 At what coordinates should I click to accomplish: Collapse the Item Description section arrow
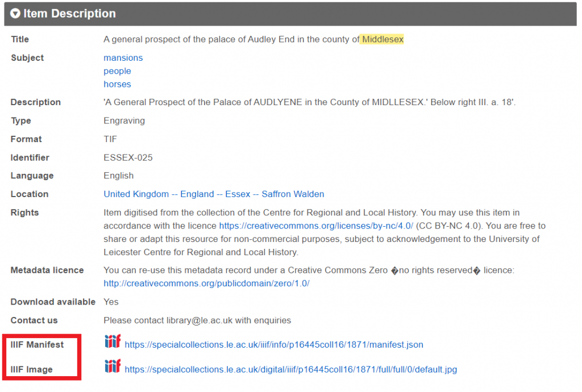coord(15,14)
